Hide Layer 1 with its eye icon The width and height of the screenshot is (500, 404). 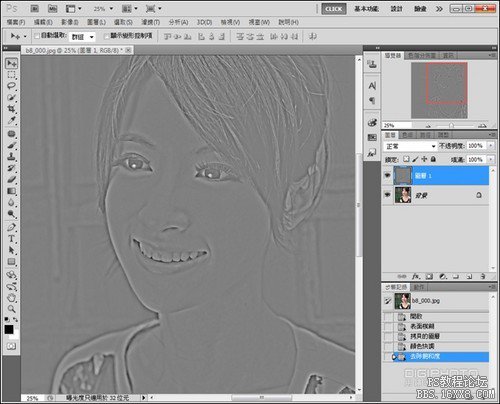click(387, 175)
